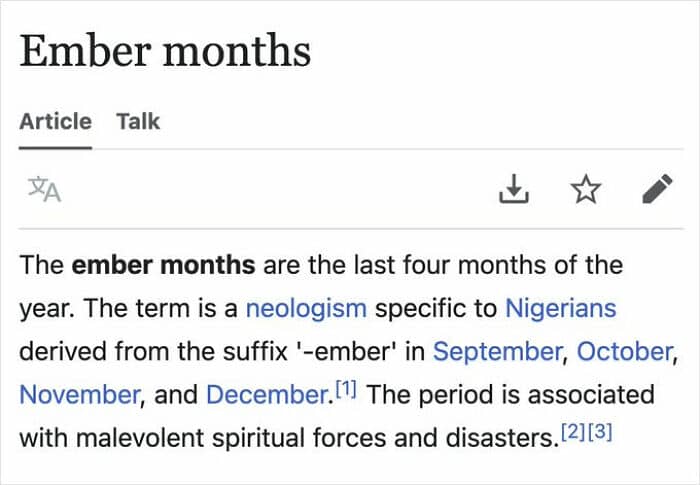Click the pencil edit icon
The image size is (700, 485).
pyautogui.click(x=656, y=188)
